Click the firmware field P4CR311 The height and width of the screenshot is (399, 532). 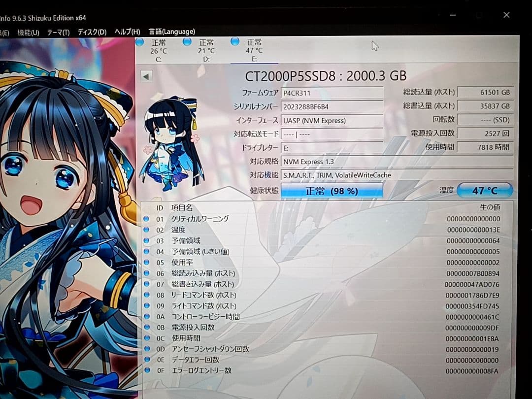[332, 93]
